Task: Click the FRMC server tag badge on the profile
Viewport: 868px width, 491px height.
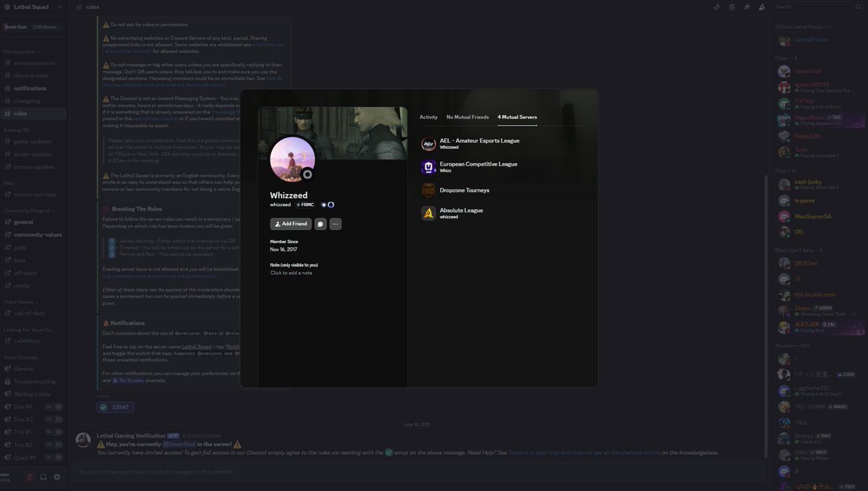Action: 304,205
